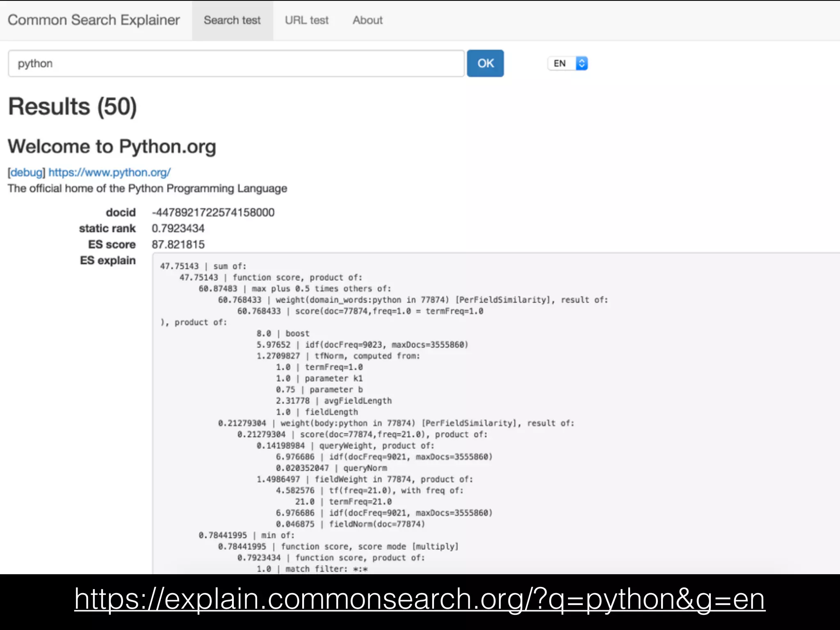Open the EN language dropdown
The height and width of the screenshot is (630, 840).
568,63
